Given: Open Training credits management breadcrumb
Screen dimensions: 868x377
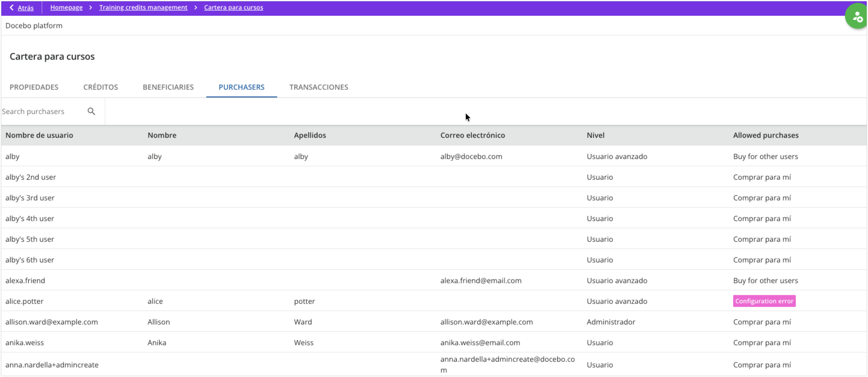Looking at the screenshot, I should coord(143,7).
